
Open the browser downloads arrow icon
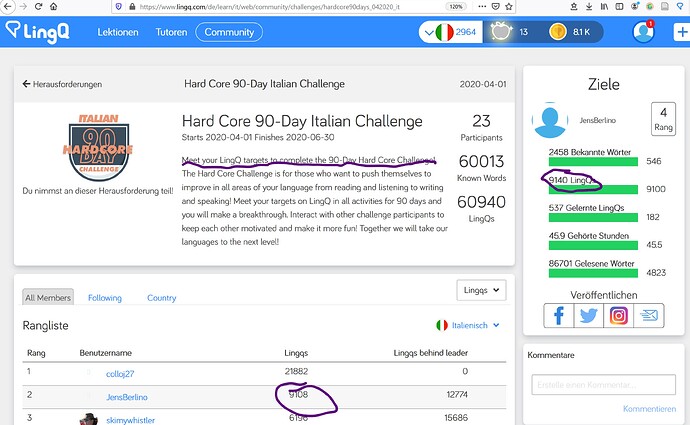pos(589,7)
